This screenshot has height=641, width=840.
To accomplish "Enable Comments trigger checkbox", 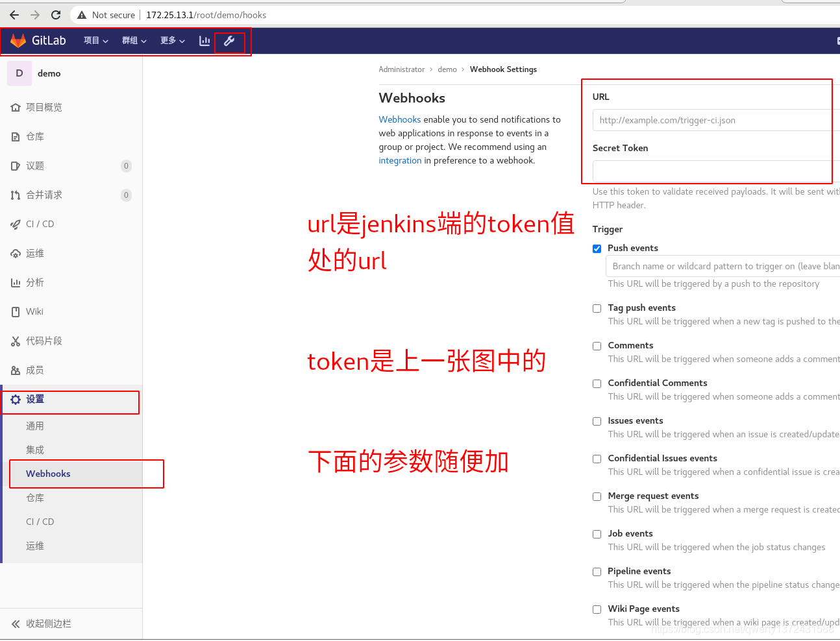I will coord(597,346).
